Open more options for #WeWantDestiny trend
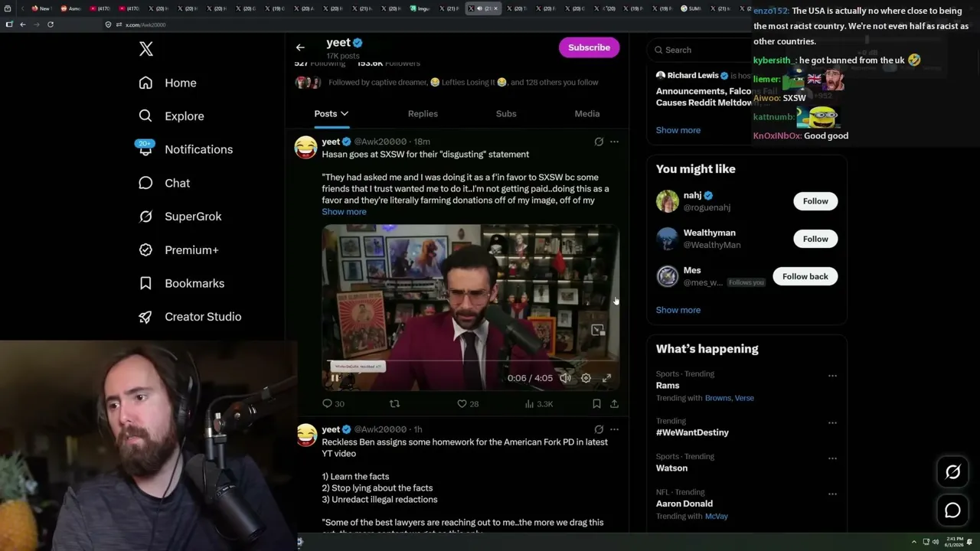This screenshot has width=980, height=551. pyautogui.click(x=832, y=422)
